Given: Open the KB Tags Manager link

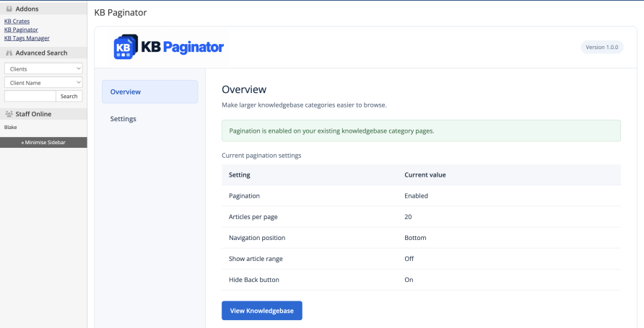Looking at the screenshot, I should pyautogui.click(x=27, y=38).
